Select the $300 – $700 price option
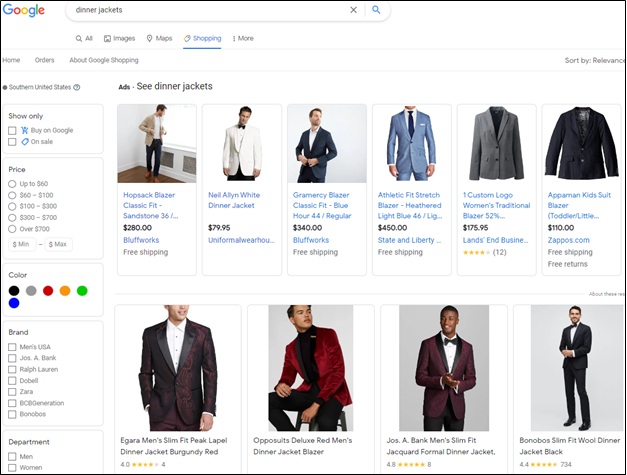The height and width of the screenshot is (475, 627). pyautogui.click(x=12, y=218)
